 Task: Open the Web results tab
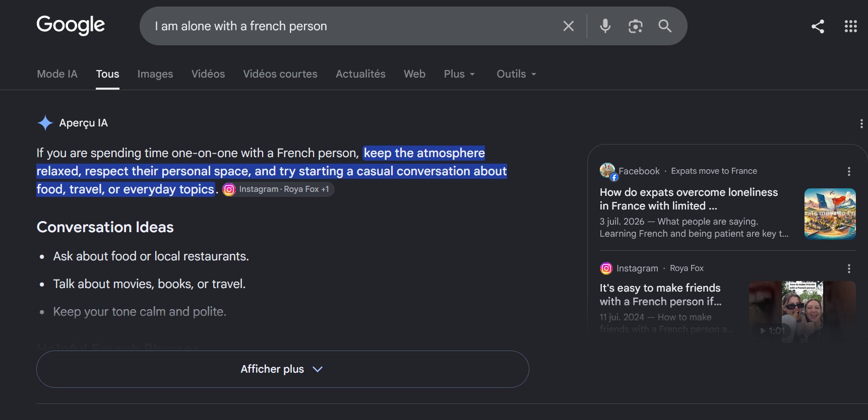pyautogui.click(x=414, y=74)
